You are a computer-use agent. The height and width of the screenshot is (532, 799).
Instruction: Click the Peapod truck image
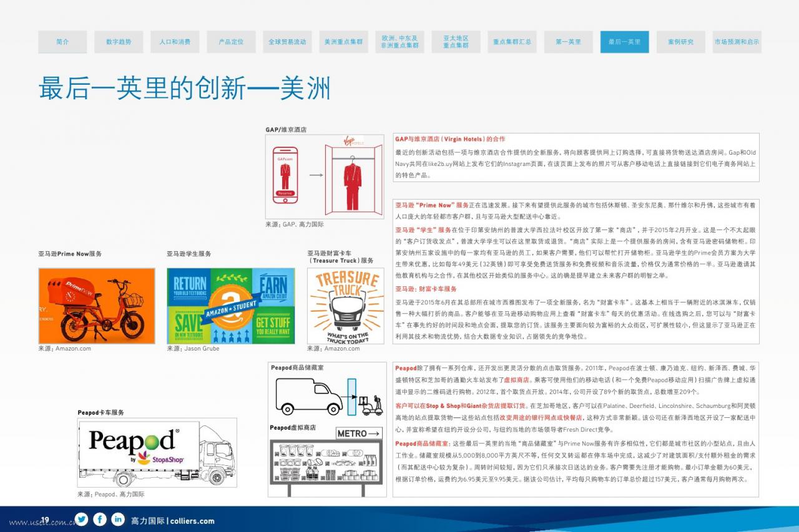click(157, 453)
